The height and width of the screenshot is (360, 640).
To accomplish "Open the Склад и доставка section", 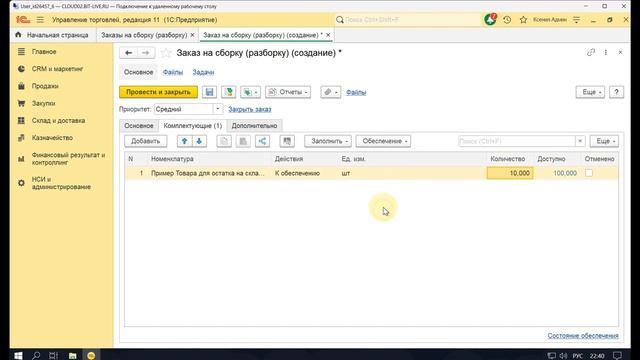I will [x=58, y=120].
